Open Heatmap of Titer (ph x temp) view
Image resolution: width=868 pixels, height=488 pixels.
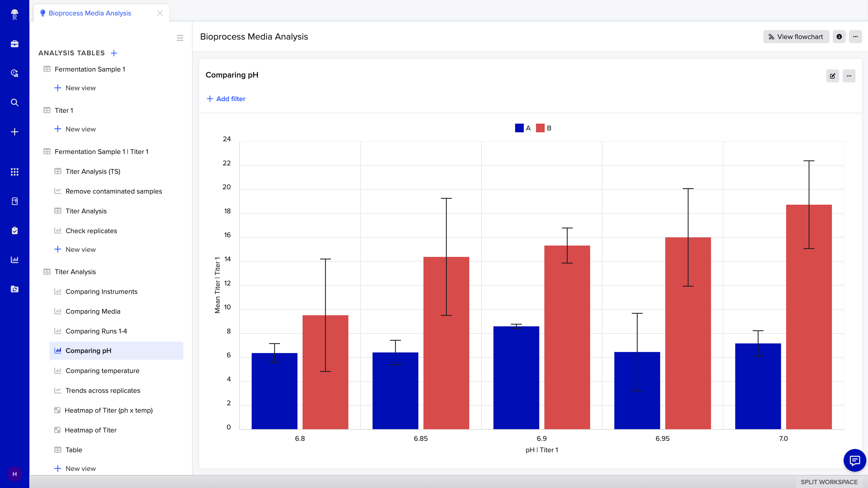(x=108, y=410)
